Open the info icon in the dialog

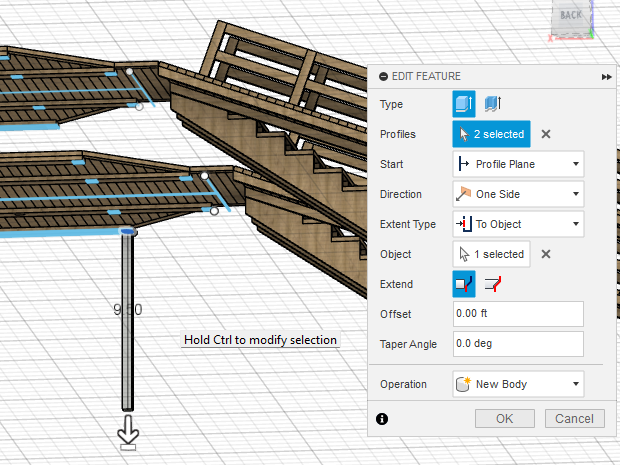pyautogui.click(x=382, y=419)
